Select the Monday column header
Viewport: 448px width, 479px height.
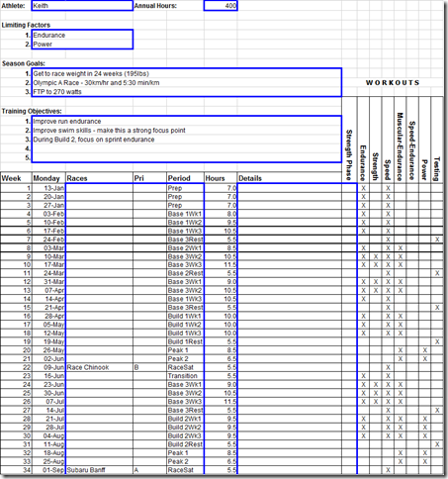click(x=48, y=178)
